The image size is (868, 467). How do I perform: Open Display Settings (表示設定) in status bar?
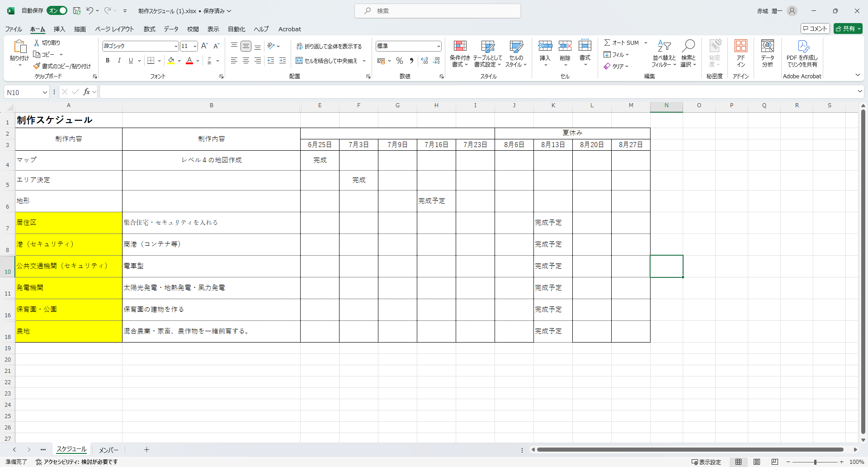706,462
